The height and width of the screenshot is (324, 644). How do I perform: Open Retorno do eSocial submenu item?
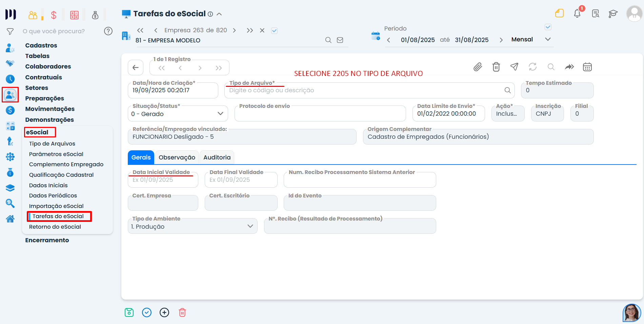click(55, 227)
